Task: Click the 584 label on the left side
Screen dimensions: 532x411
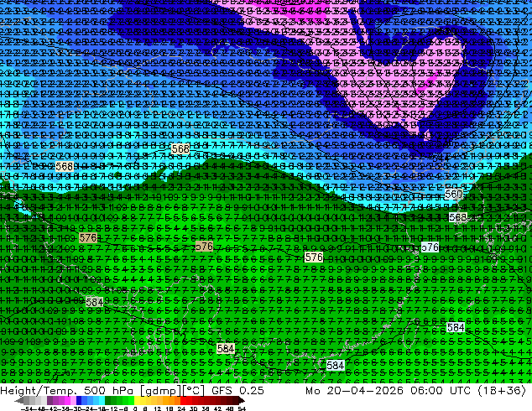Action: tap(94, 302)
